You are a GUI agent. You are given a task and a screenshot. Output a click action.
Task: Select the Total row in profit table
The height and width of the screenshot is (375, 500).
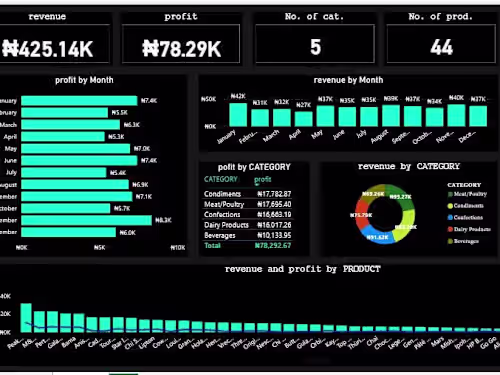pos(247,246)
